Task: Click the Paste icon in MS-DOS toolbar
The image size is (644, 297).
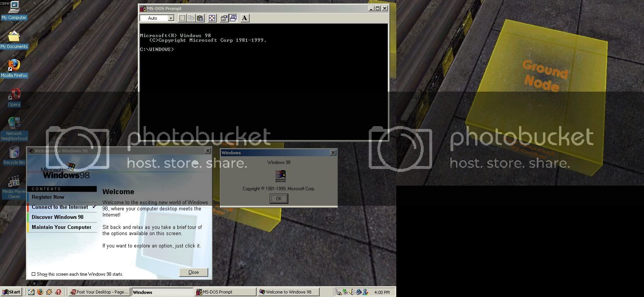Action: tap(200, 18)
